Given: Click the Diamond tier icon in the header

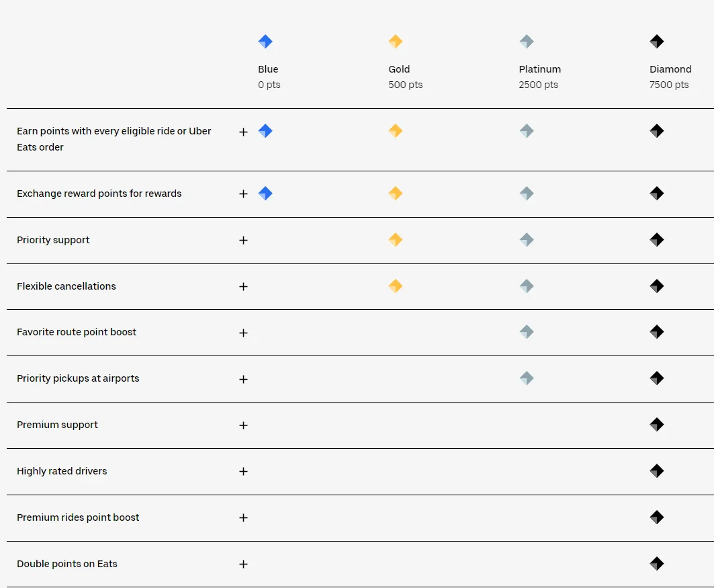Looking at the screenshot, I should pyautogui.click(x=657, y=41).
